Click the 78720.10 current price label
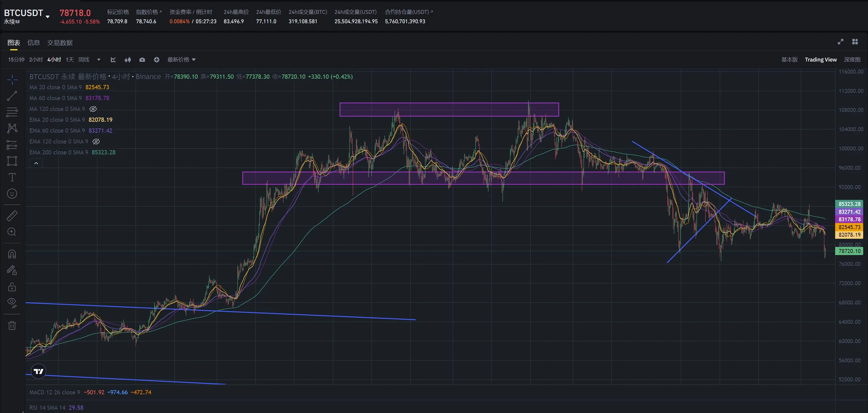The width and height of the screenshot is (868, 413). click(849, 251)
